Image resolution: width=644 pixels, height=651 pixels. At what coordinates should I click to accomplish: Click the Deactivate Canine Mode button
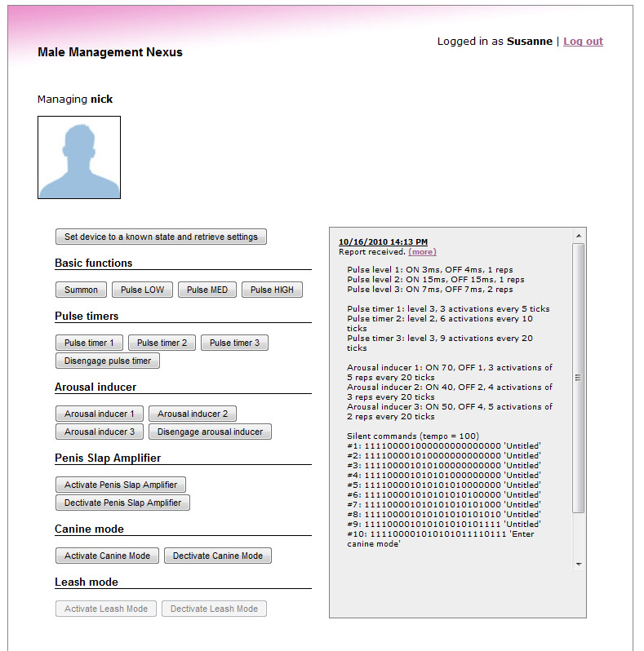[217, 556]
